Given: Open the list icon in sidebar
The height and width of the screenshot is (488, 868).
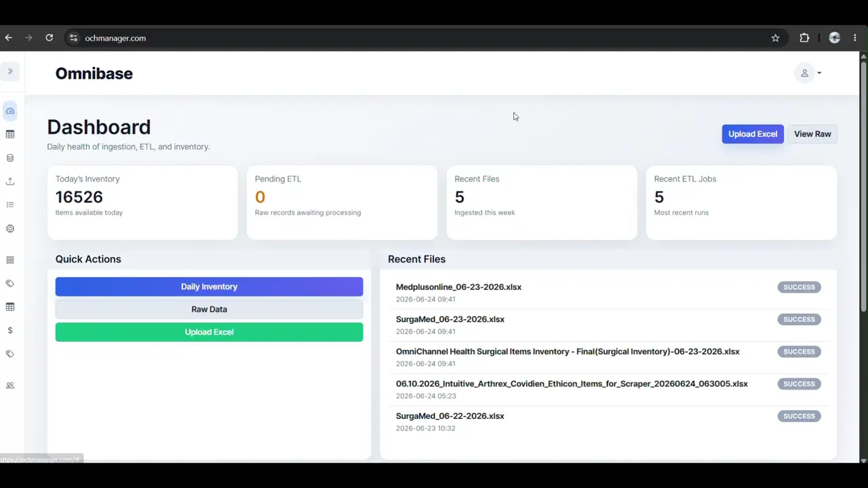Looking at the screenshot, I should click(x=10, y=205).
